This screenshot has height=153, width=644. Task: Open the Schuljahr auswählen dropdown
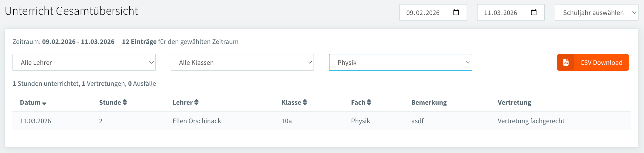click(x=596, y=13)
